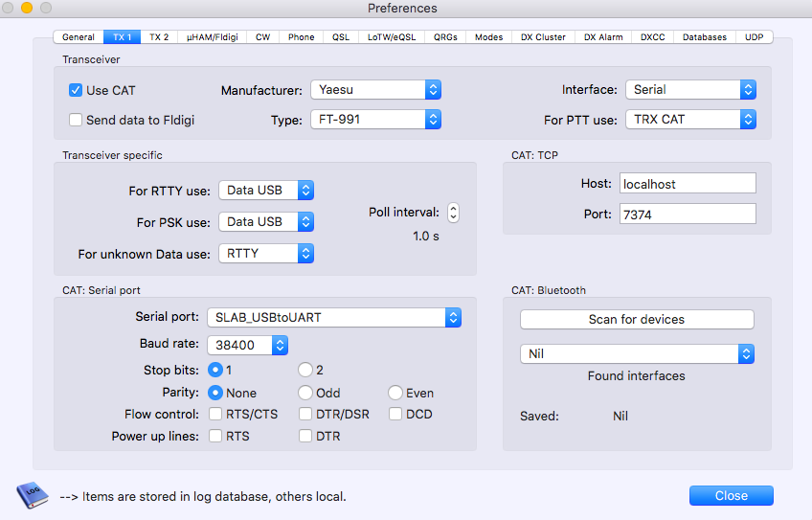Viewport: 812px width, 520px height.
Task: Open the For unknown Data use dropdown
Action: [x=266, y=253]
